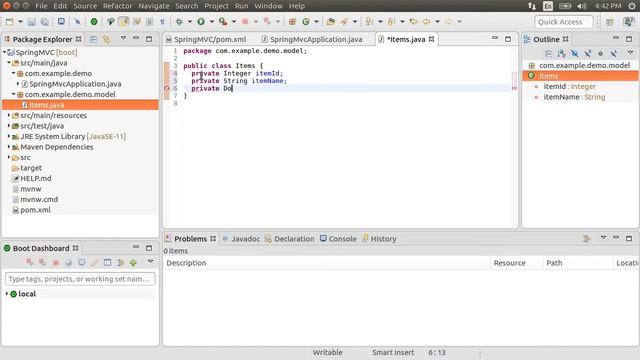Click Collapse All icon in Outline toolbar
The height and width of the screenshot is (360, 640).
(548, 53)
